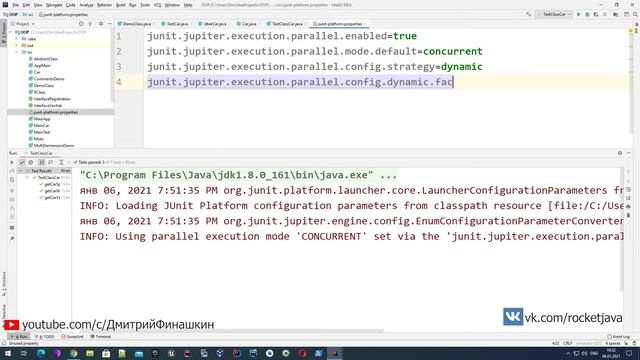Collapse TestClassCar node in test tree
The width and height of the screenshot is (640, 360).
pos(27,178)
